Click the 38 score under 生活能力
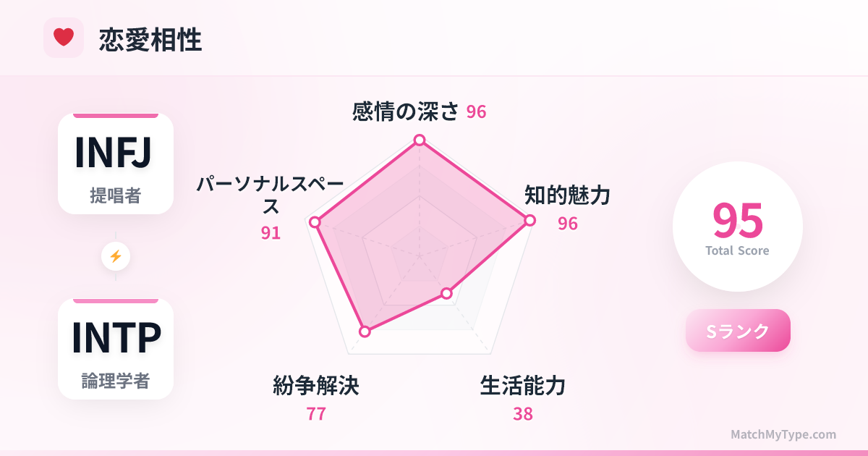 [522, 414]
